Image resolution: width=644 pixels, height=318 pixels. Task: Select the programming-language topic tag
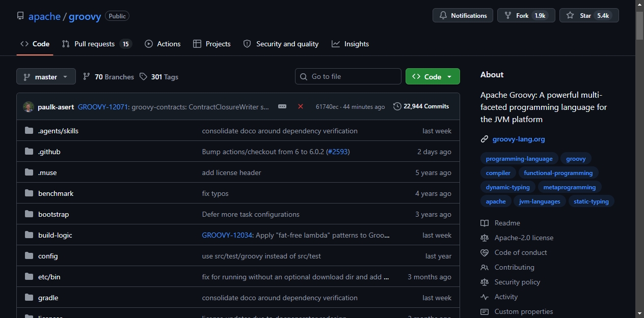(519, 159)
